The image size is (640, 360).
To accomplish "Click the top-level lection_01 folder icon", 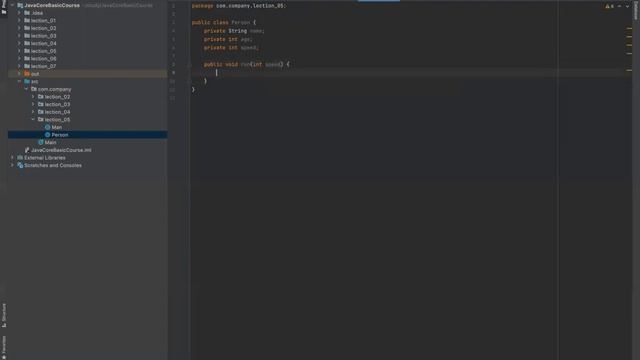I will pyautogui.click(x=27, y=20).
